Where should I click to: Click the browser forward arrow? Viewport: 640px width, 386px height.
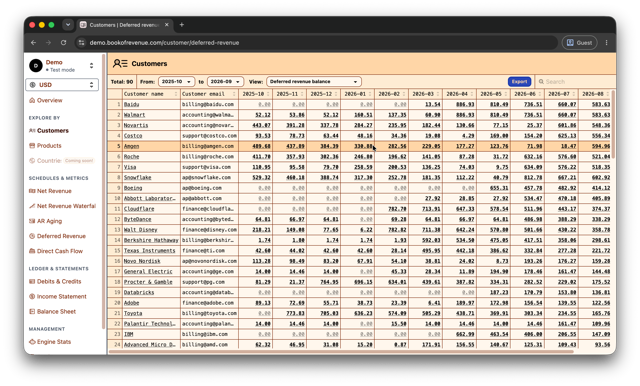pos(48,42)
